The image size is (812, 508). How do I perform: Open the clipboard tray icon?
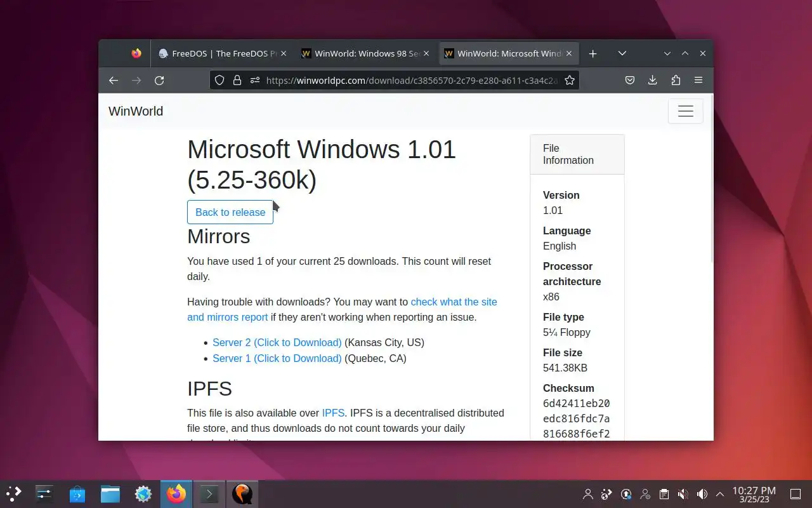click(x=664, y=493)
